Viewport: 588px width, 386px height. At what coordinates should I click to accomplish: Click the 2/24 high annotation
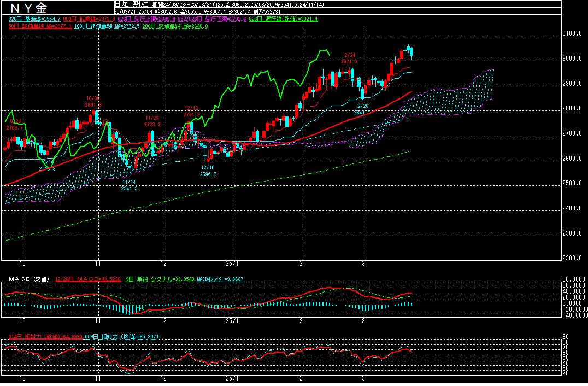tap(349, 59)
